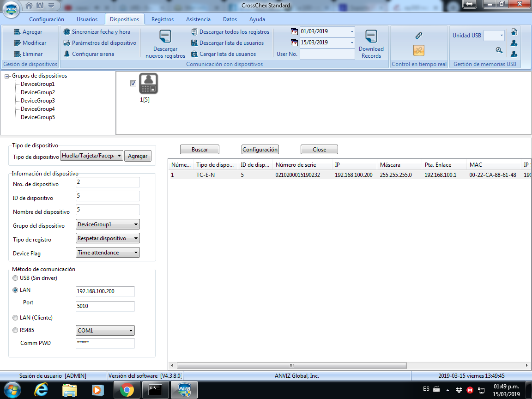Collapse the Grupos de dispositivos tree
This screenshot has height=399, width=532.
point(6,76)
